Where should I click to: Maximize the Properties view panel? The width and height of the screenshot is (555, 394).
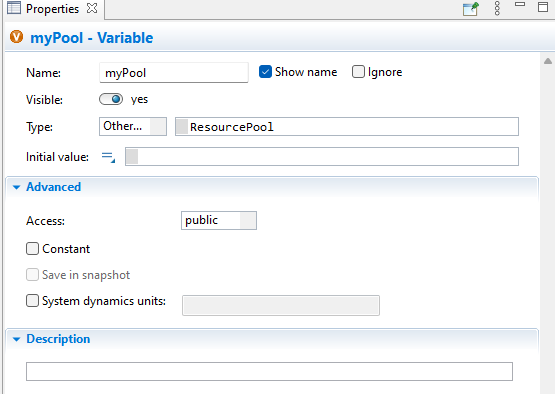tap(543, 7)
